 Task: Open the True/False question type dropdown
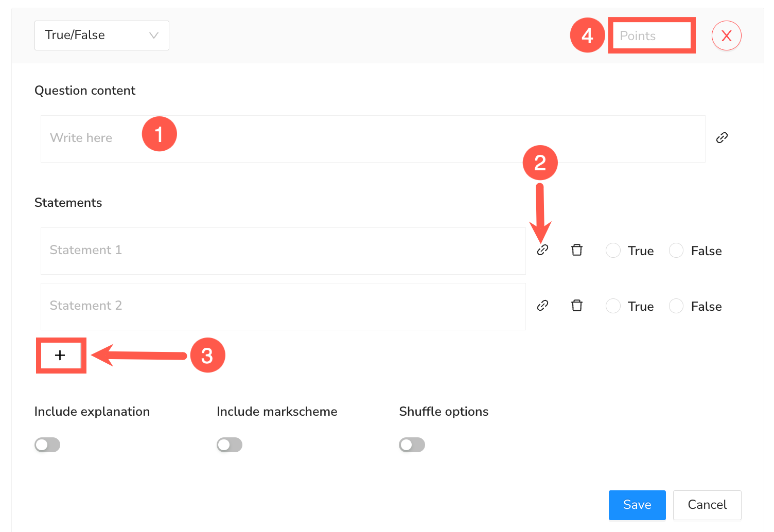(101, 36)
